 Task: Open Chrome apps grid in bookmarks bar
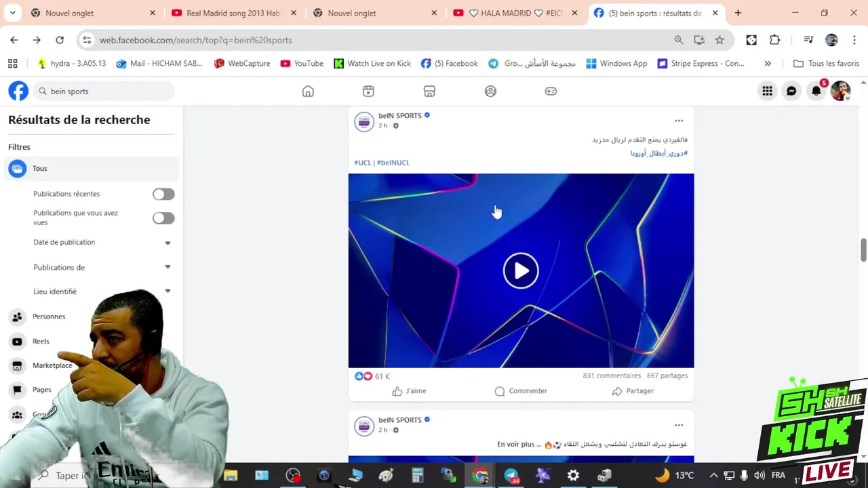click(x=12, y=63)
